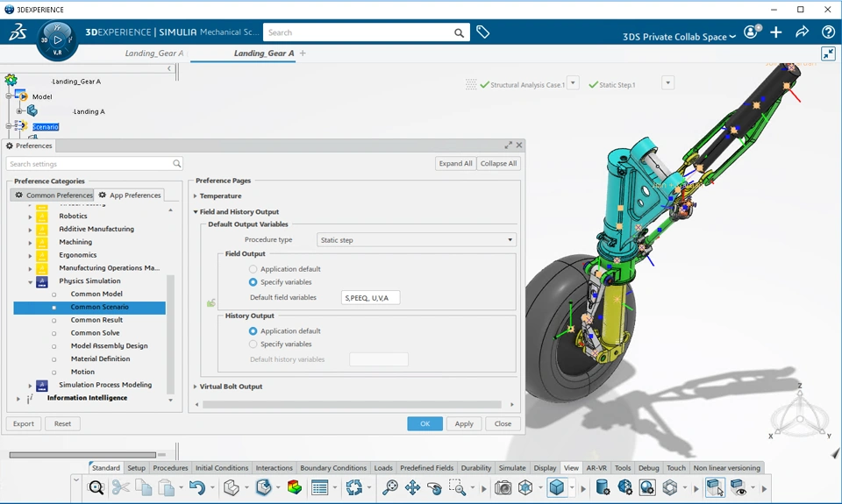
Task: Click the search magnifier in top bar
Action: [x=459, y=32]
